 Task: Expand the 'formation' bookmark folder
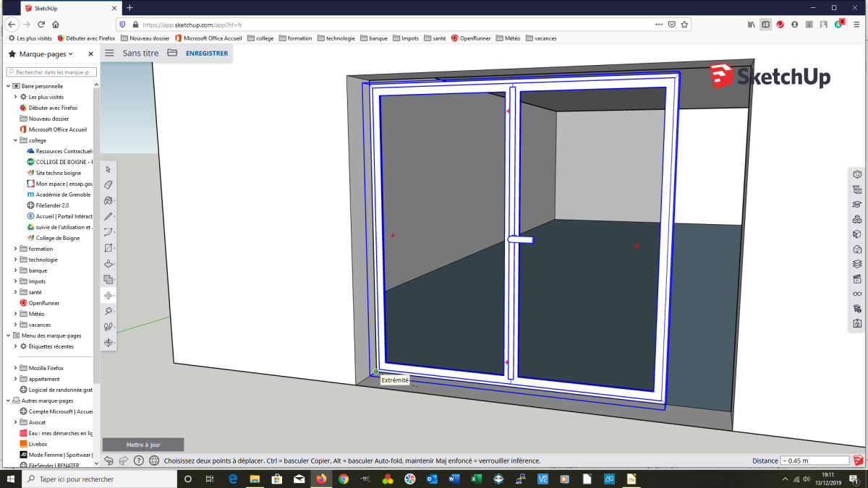15,249
